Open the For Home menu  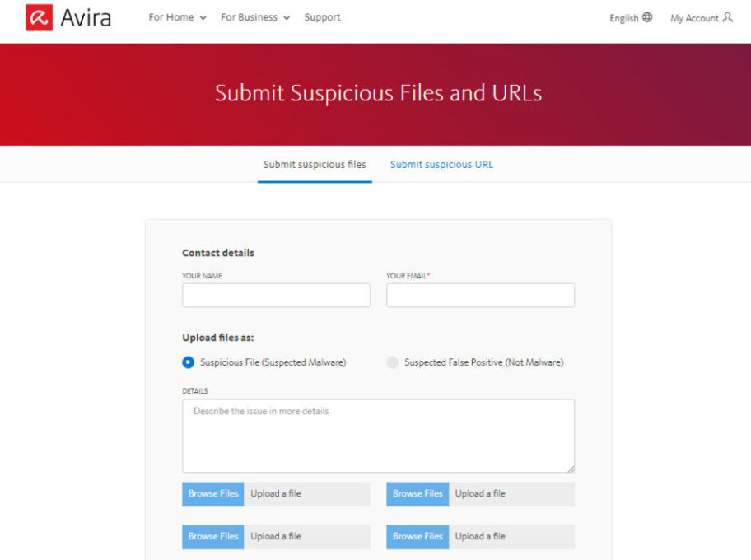point(177,17)
